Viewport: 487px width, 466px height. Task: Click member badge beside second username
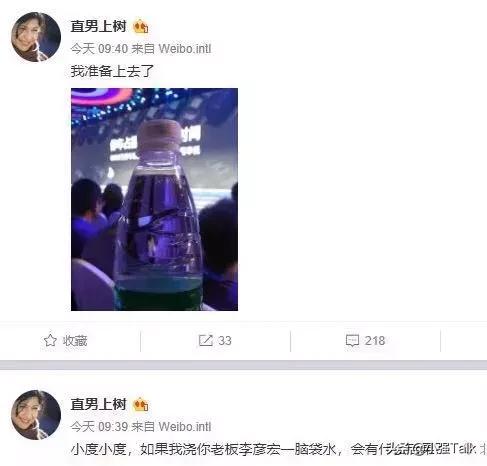click(x=141, y=405)
